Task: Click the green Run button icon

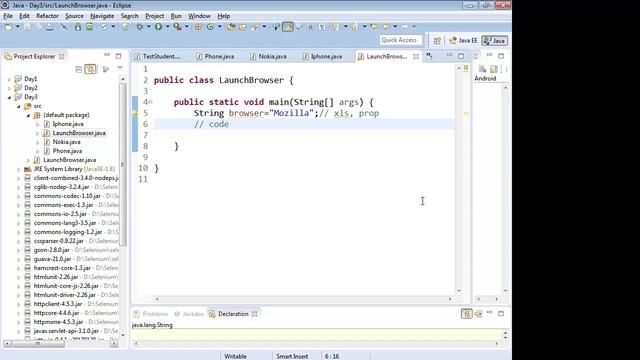Action: point(158,27)
